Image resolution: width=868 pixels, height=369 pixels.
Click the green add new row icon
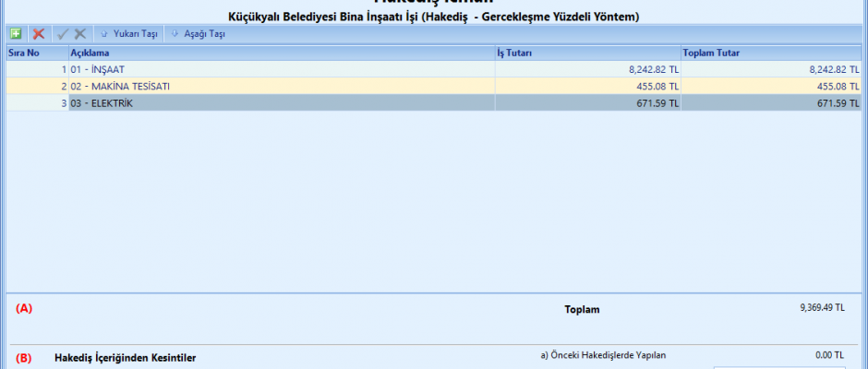[15, 34]
